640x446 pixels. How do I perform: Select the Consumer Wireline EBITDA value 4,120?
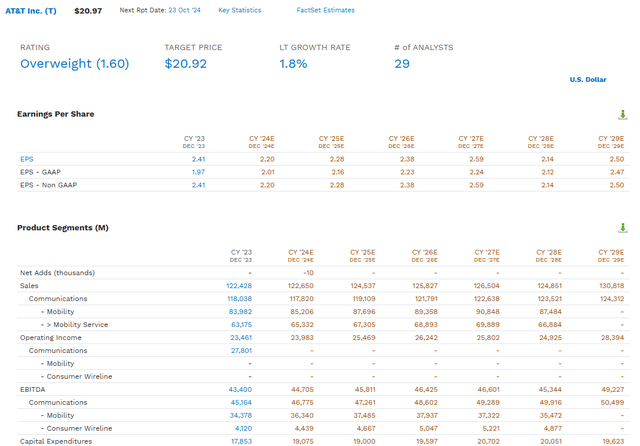click(x=244, y=429)
